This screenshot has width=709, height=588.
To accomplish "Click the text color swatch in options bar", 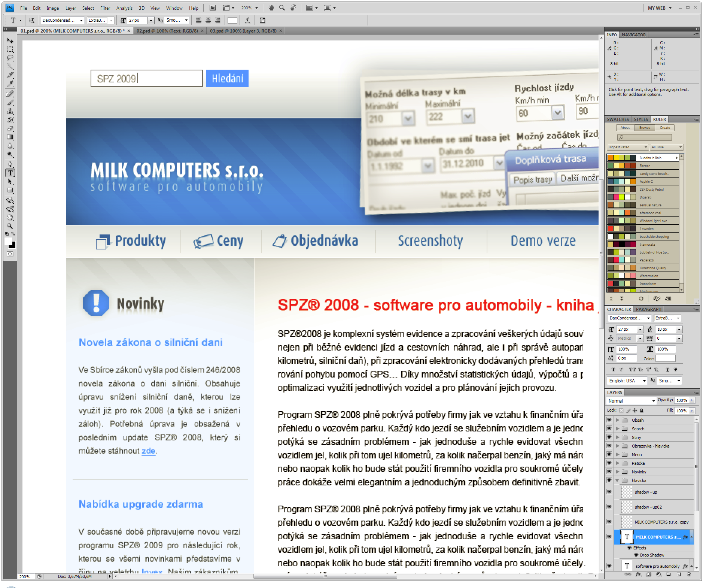I will [x=232, y=21].
